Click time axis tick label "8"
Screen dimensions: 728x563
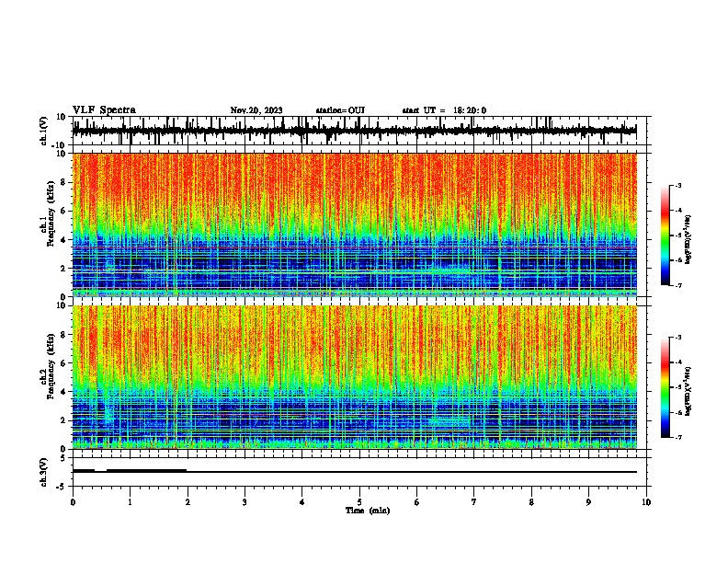531,502
